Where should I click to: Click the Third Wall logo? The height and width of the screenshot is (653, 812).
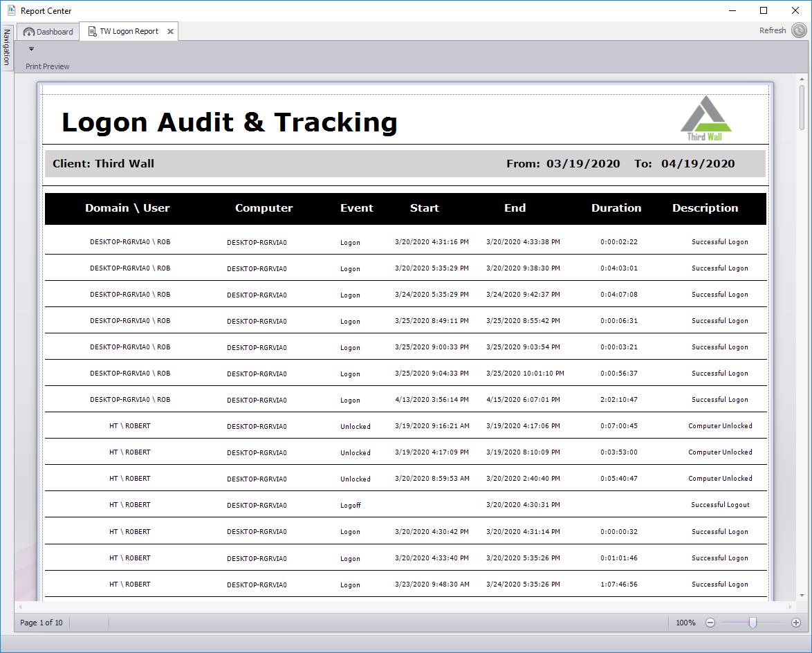(705, 118)
